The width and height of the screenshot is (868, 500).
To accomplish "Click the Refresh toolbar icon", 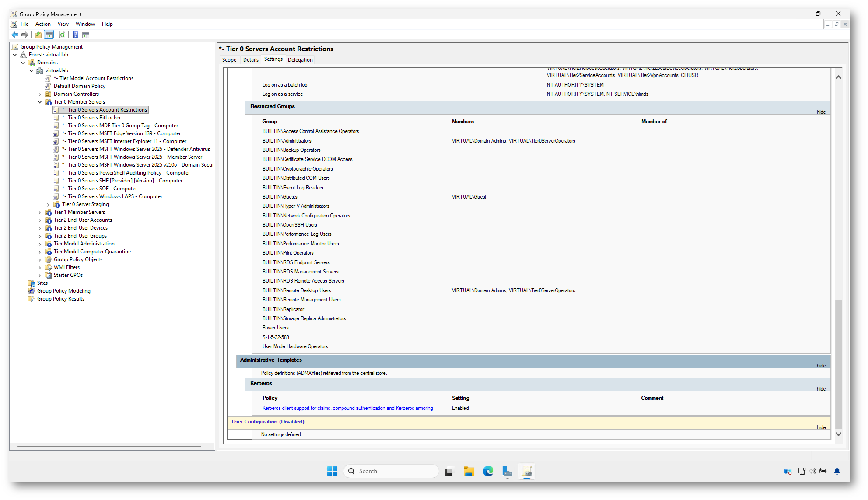I will click(62, 35).
